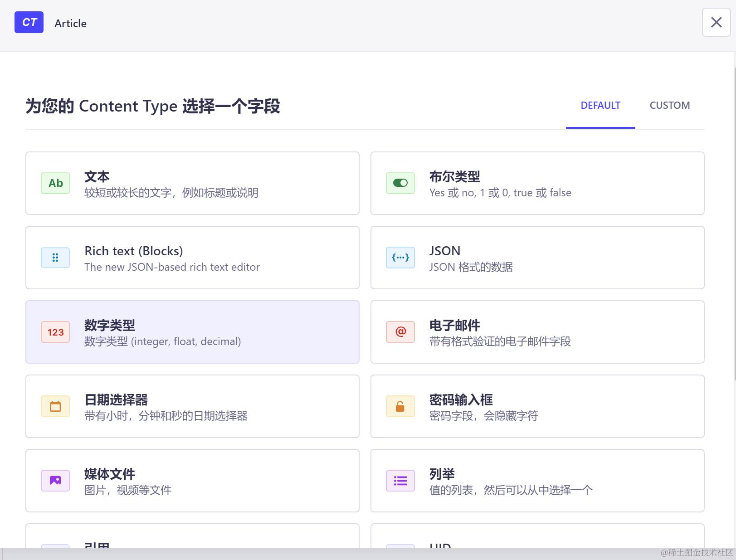Screen dimensions: 736x560
Task: Switch to the DEFAULT tab
Action: click(x=600, y=106)
